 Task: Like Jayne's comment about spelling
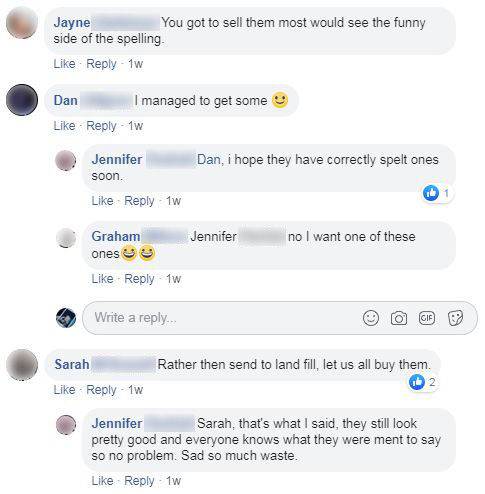click(x=64, y=64)
